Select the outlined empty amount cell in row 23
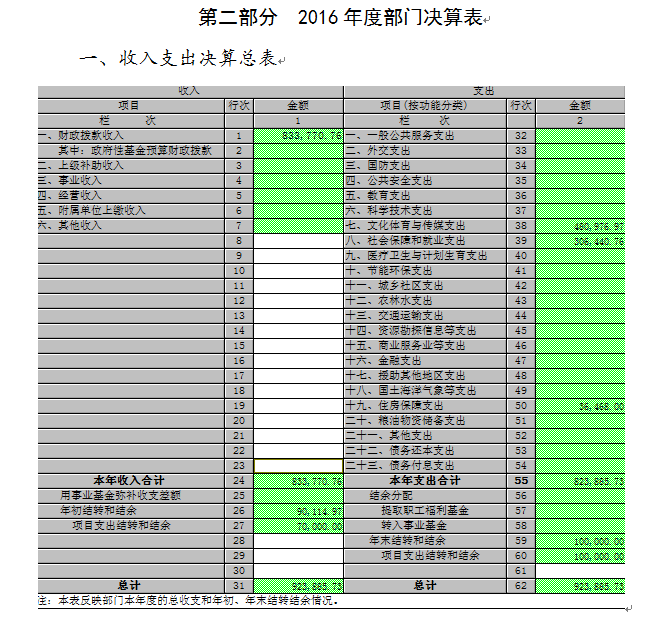Screen dimensions: 652x624 [299, 466]
